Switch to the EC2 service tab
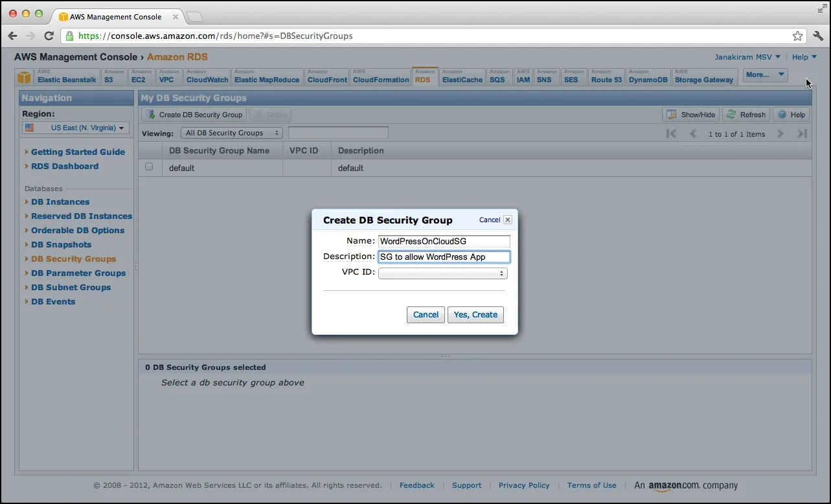 [142, 76]
